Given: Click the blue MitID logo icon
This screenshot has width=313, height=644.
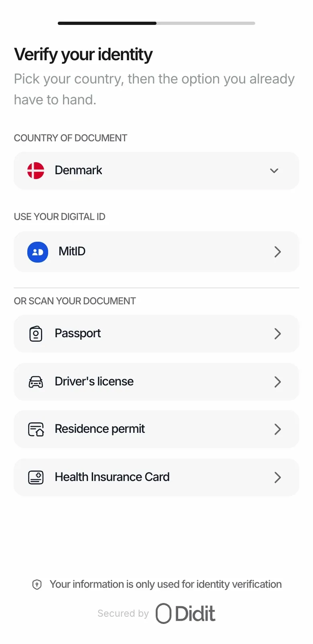Looking at the screenshot, I should 38,252.
